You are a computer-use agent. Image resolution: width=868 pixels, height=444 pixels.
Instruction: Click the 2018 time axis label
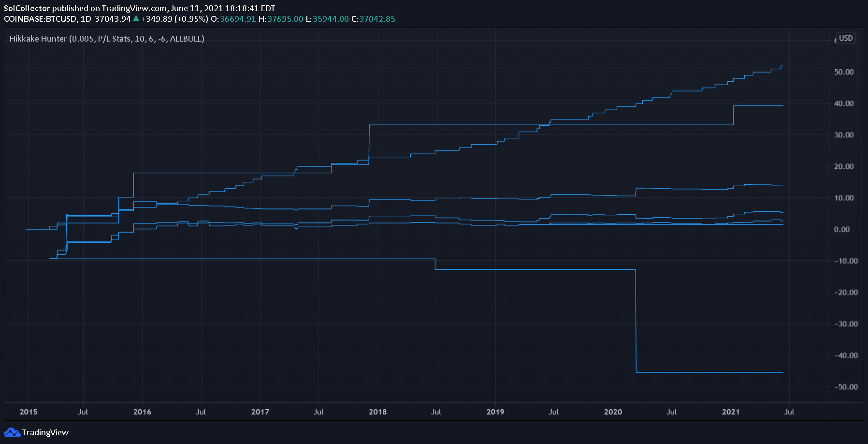[x=377, y=412]
